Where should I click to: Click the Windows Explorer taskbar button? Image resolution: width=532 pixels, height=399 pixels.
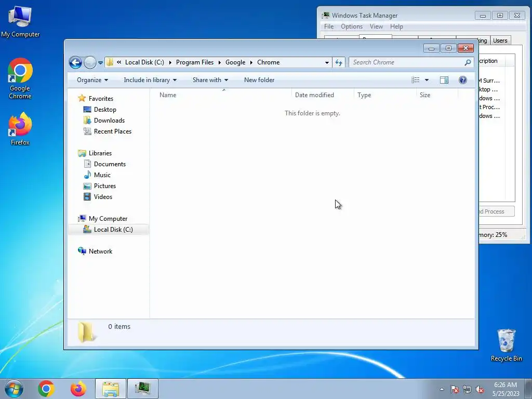pos(111,389)
